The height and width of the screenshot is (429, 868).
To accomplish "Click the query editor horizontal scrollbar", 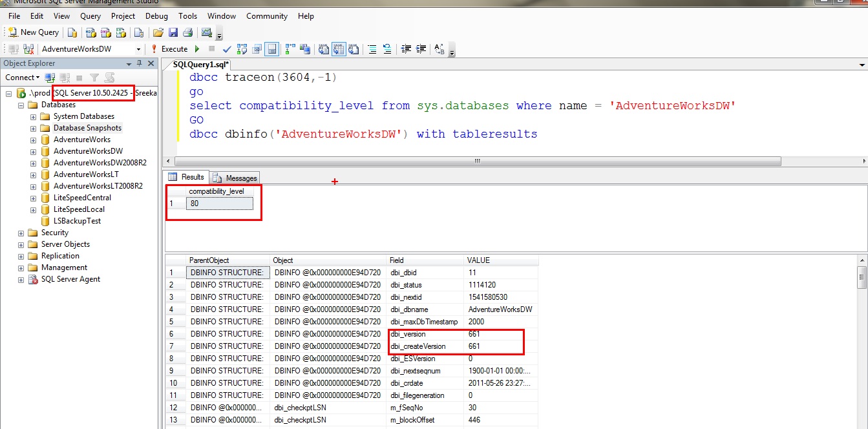I will click(x=477, y=161).
